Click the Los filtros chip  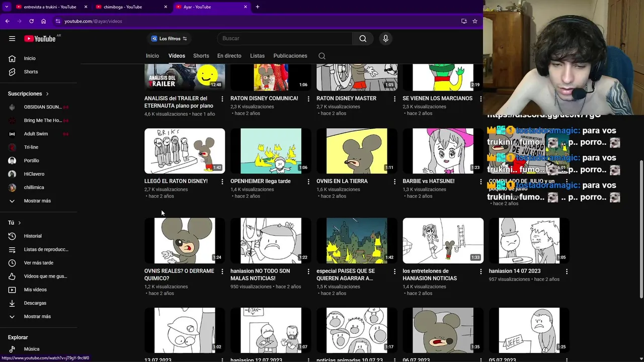(169, 39)
